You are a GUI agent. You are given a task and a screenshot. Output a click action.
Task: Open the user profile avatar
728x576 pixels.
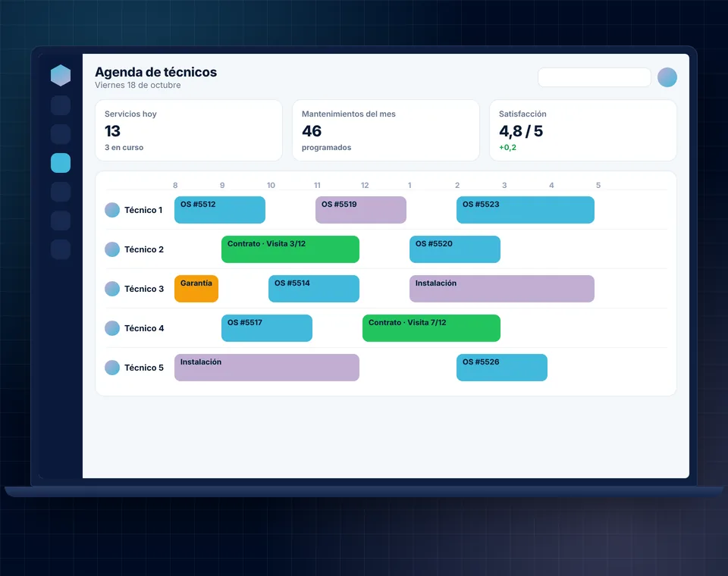(x=667, y=77)
